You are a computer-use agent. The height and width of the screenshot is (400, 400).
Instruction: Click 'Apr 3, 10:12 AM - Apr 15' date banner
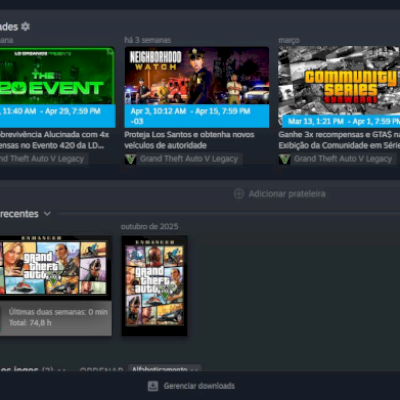pyautogui.click(x=197, y=116)
